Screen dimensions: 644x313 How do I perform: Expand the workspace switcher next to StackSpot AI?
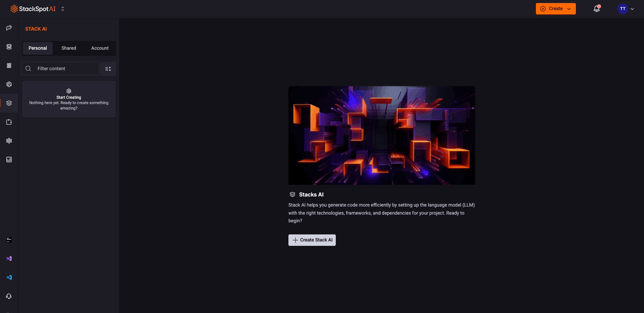click(63, 9)
